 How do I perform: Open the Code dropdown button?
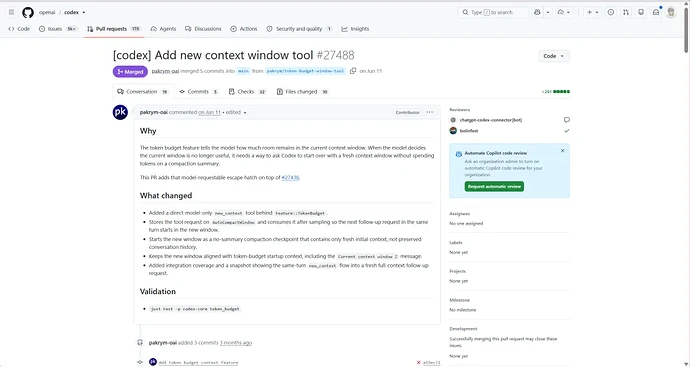click(x=554, y=56)
